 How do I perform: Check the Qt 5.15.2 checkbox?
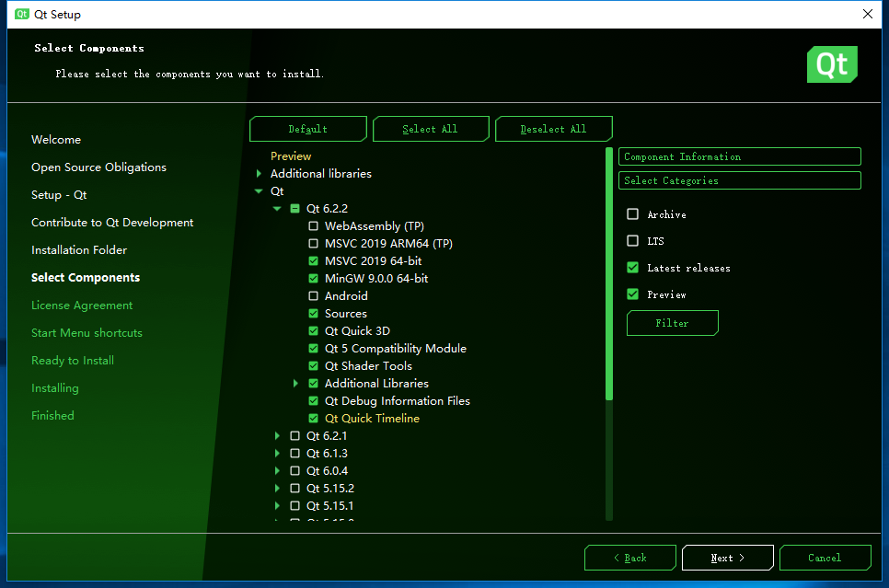[294, 489]
